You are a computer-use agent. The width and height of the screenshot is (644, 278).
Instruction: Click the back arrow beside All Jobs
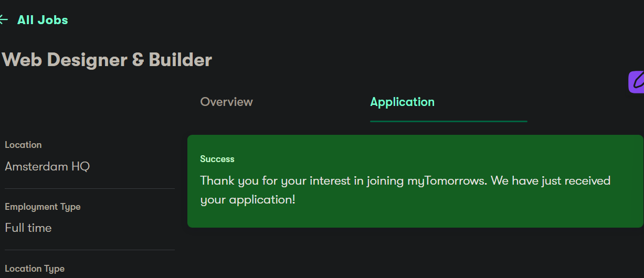click(4, 20)
